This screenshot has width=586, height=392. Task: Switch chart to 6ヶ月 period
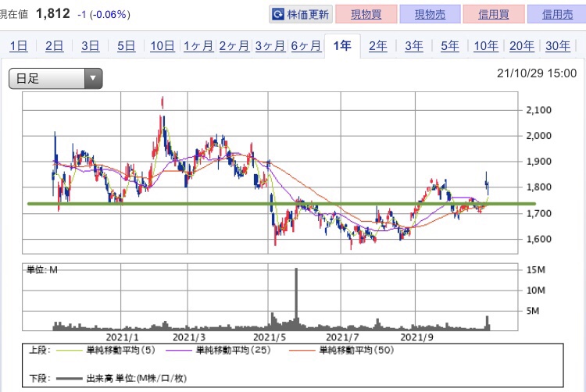coord(306,46)
